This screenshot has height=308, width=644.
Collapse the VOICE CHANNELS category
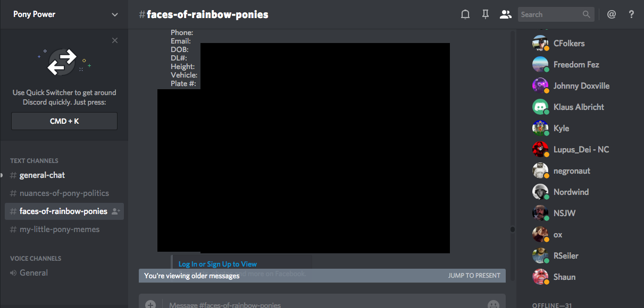[35, 258]
